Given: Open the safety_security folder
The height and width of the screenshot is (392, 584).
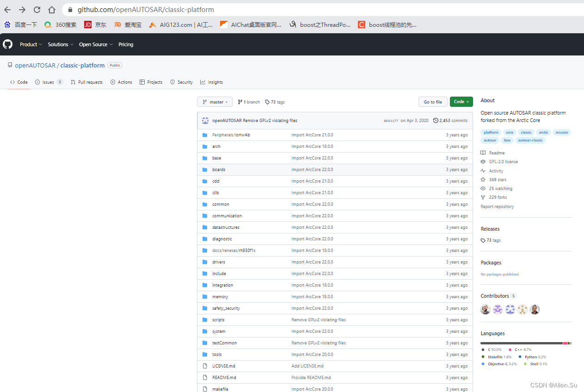Looking at the screenshot, I should pyautogui.click(x=226, y=308).
